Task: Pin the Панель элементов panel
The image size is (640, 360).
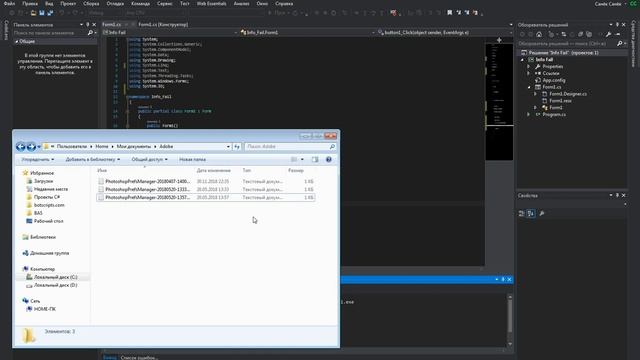Action: point(87,25)
